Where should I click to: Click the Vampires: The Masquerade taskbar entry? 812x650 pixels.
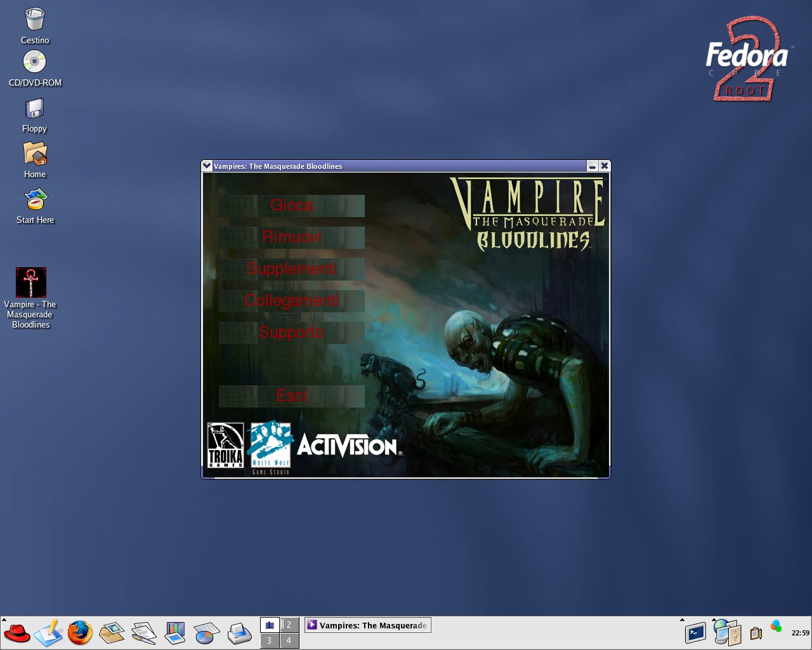(368, 625)
